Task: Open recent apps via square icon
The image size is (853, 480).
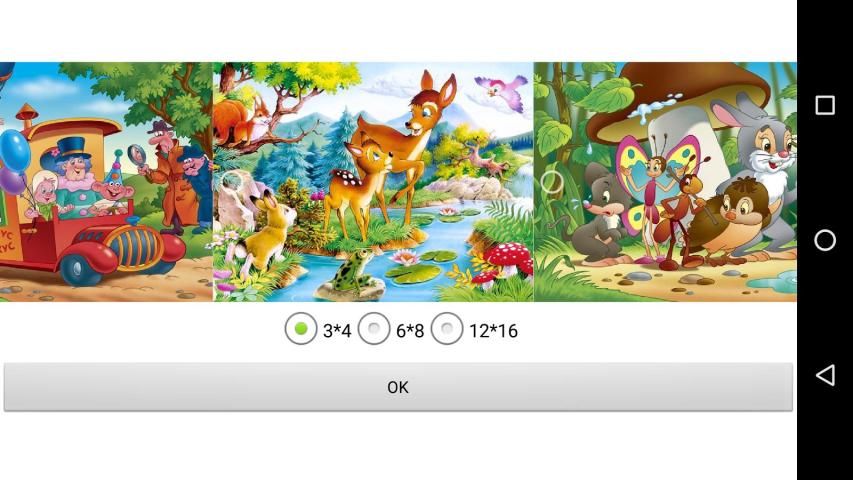Action: tap(825, 105)
